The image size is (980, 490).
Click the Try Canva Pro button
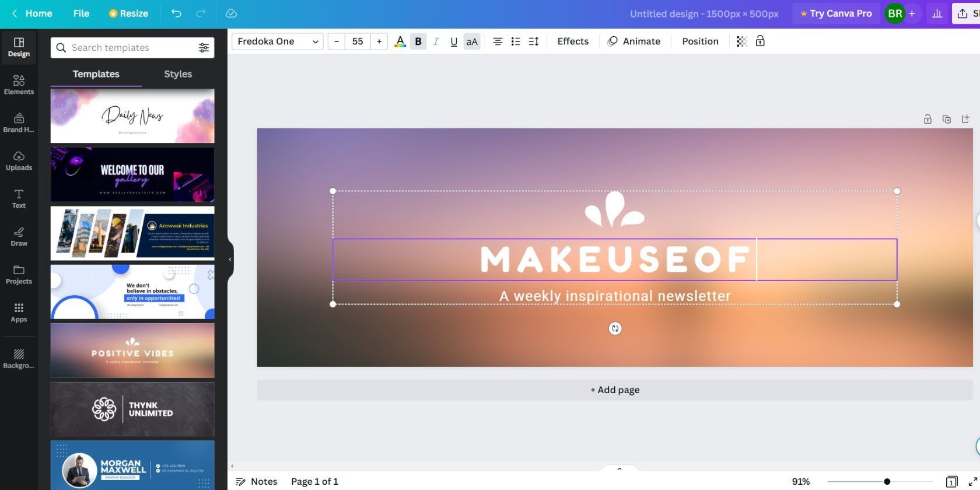836,13
